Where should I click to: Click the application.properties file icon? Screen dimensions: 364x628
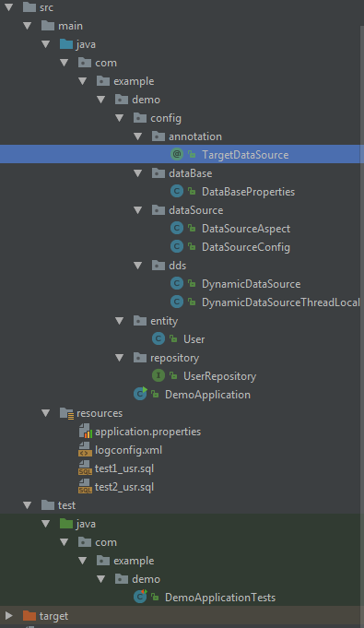coord(85,431)
